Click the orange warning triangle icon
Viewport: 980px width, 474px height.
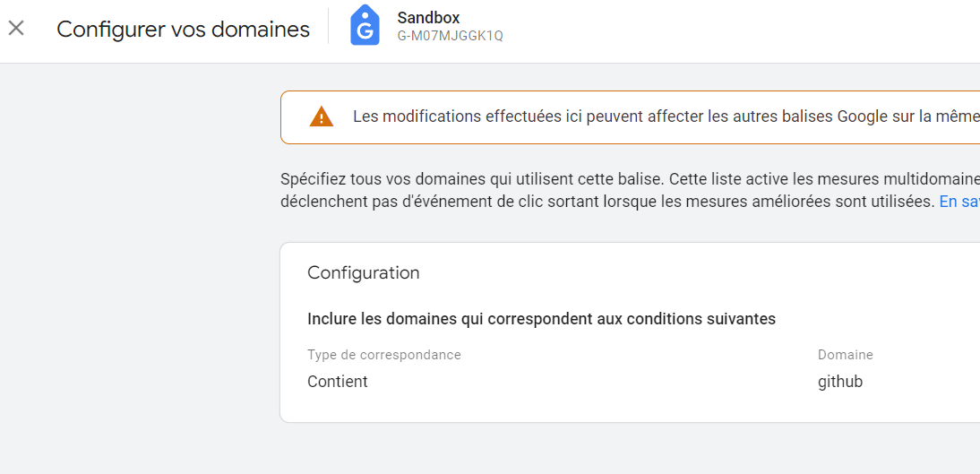click(x=322, y=117)
